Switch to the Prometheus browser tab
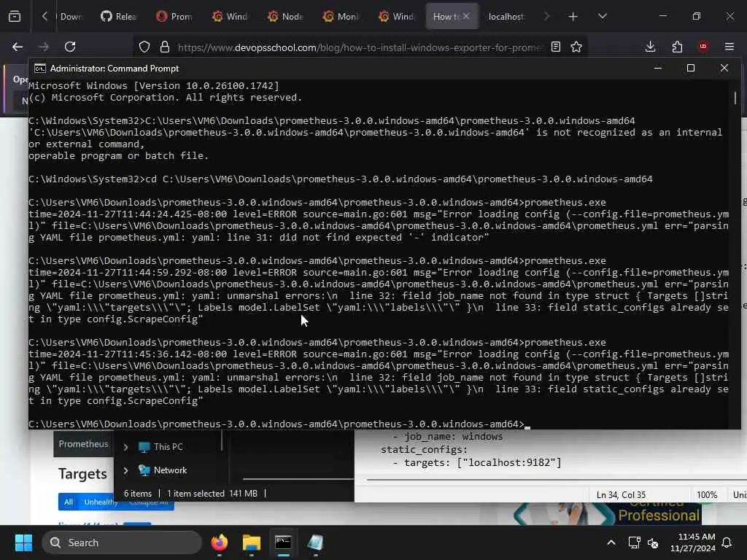 pyautogui.click(x=174, y=17)
